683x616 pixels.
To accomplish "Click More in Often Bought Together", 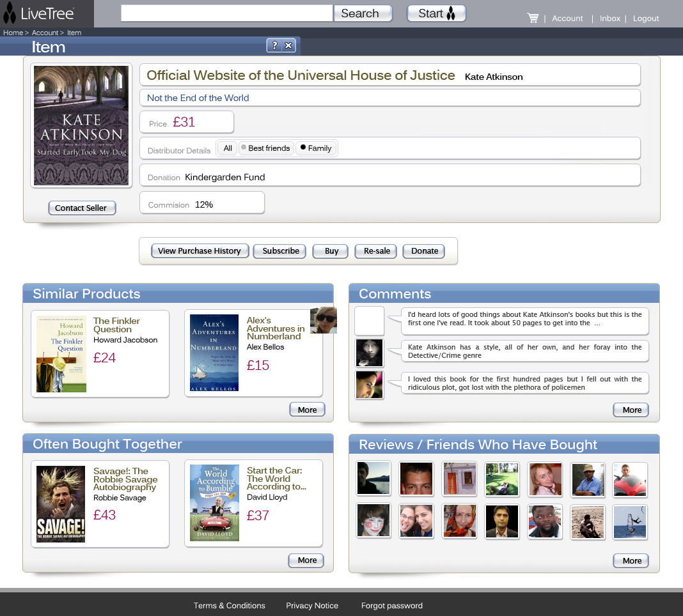I will (307, 560).
